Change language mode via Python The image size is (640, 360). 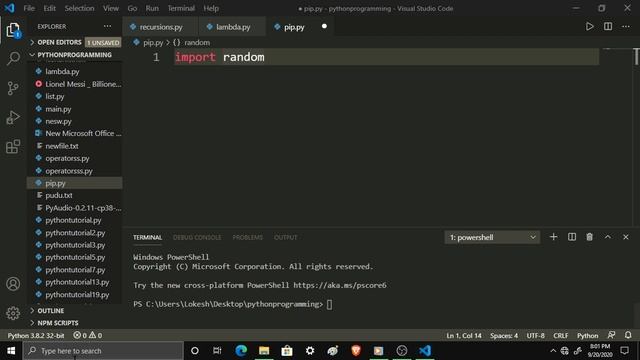(x=587, y=336)
